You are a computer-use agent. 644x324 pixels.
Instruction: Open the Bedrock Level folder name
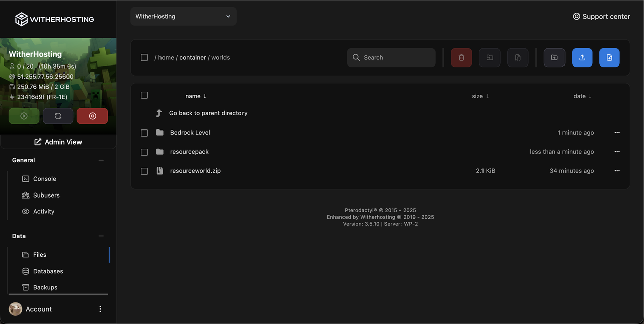(x=190, y=133)
